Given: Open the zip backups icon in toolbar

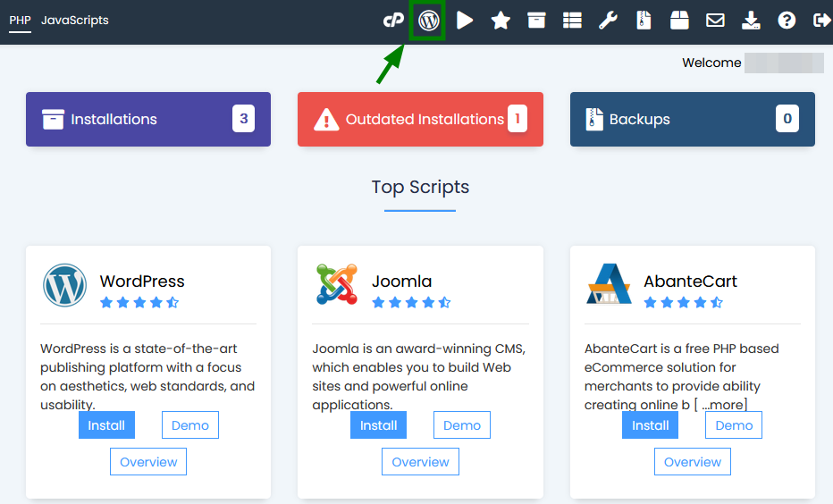Looking at the screenshot, I should (x=644, y=21).
